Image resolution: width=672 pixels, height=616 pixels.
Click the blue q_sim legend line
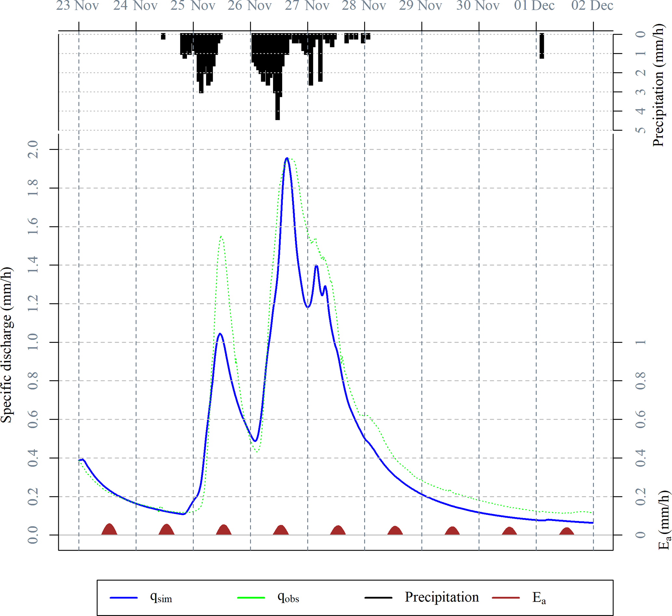coord(123,598)
